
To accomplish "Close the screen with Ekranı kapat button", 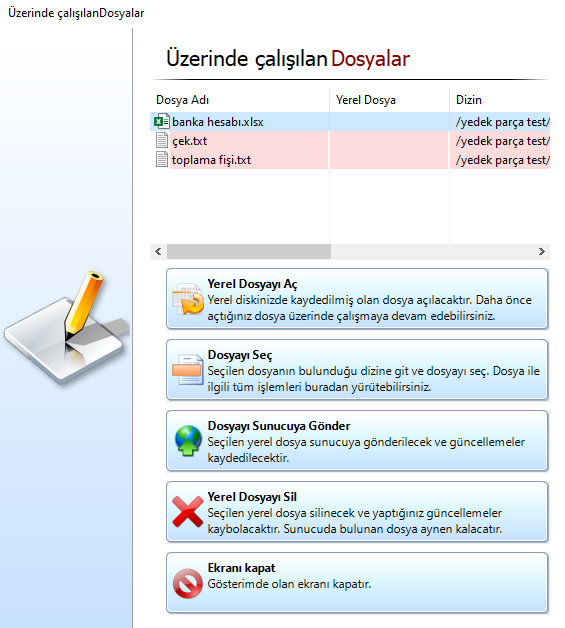I will click(x=357, y=583).
